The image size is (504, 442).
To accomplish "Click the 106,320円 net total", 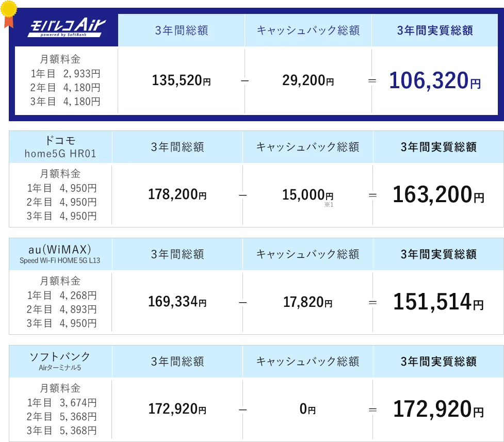I will tap(434, 81).
